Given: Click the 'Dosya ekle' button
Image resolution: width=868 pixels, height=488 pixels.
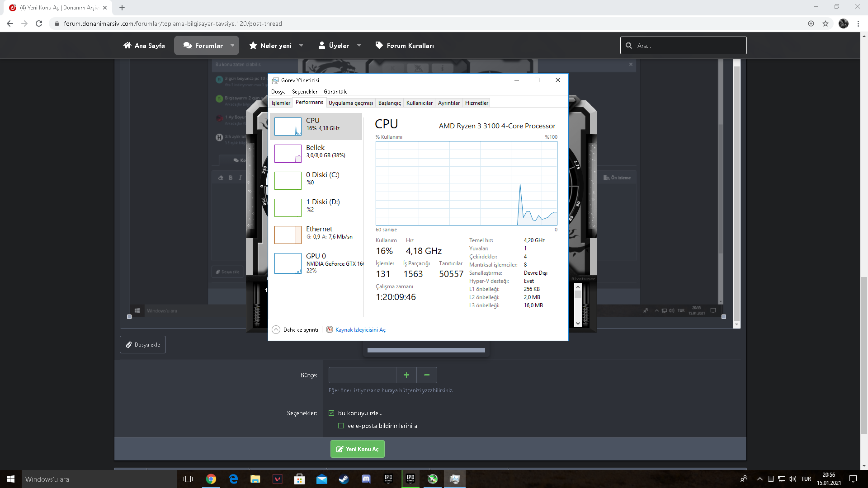Looking at the screenshot, I should (x=143, y=345).
